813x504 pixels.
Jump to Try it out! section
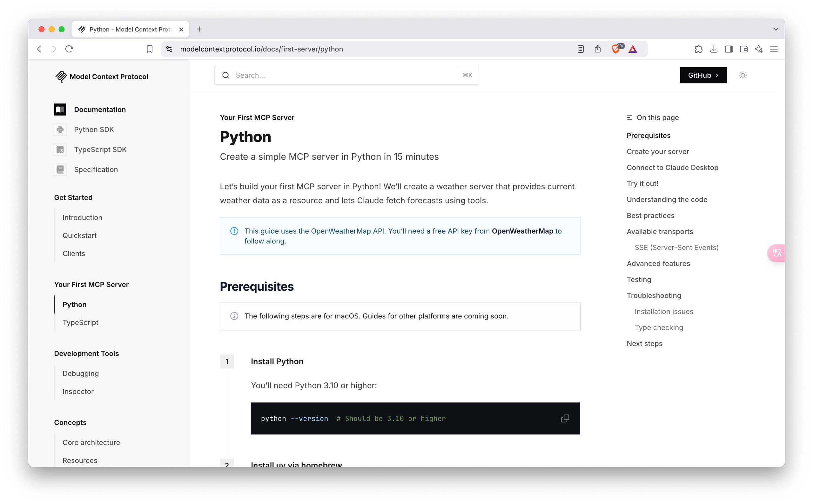642,183
